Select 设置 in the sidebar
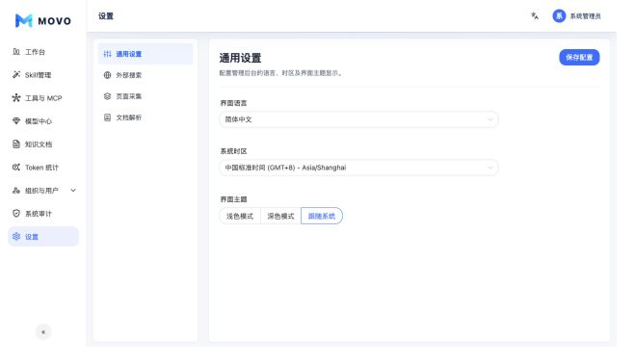This screenshot has width=634, height=364. [x=43, y=236]
